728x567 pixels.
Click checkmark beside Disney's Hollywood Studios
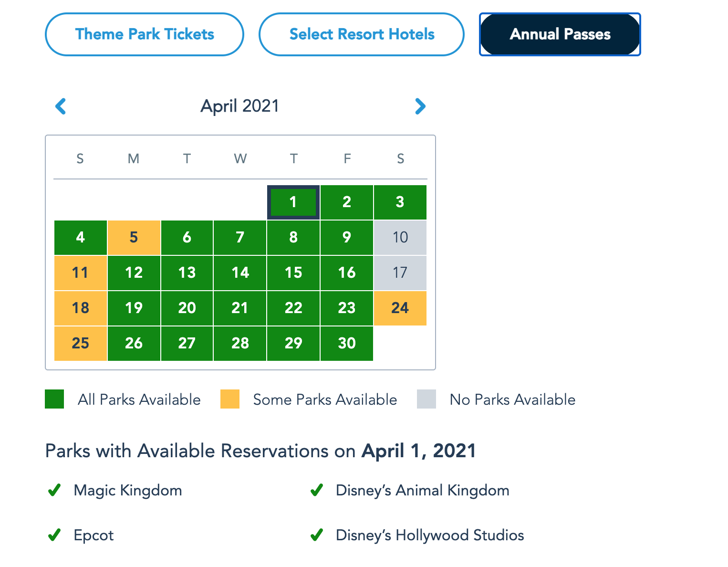317,535
